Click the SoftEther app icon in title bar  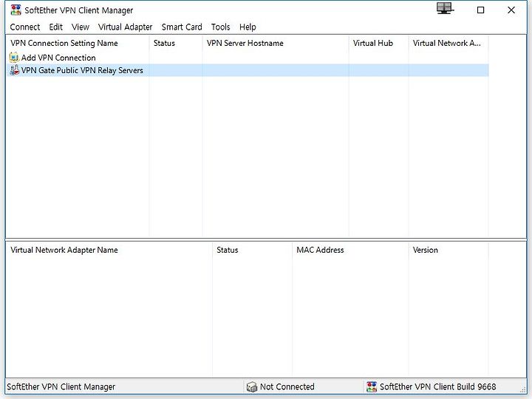point(16,10)
